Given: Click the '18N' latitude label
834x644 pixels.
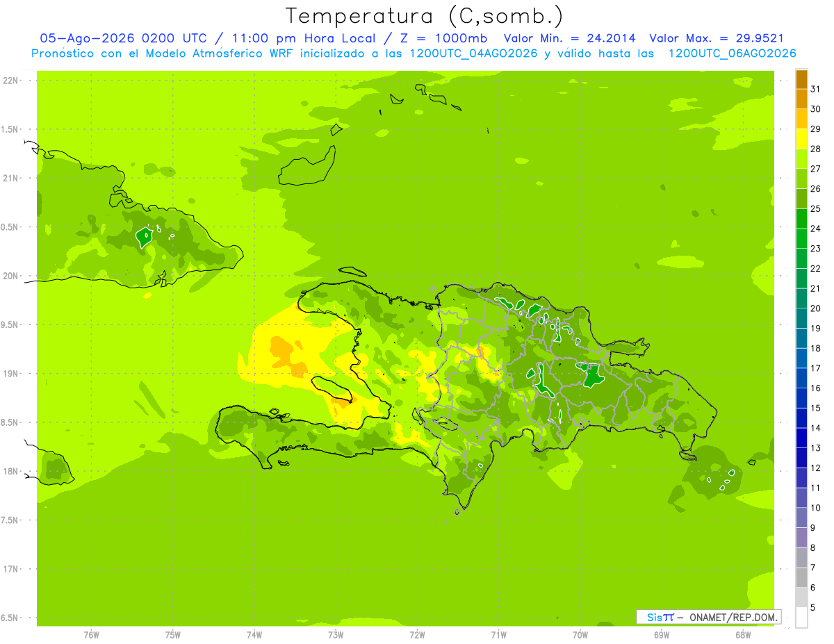Looking at the screenshot, I should coord(12,472).
